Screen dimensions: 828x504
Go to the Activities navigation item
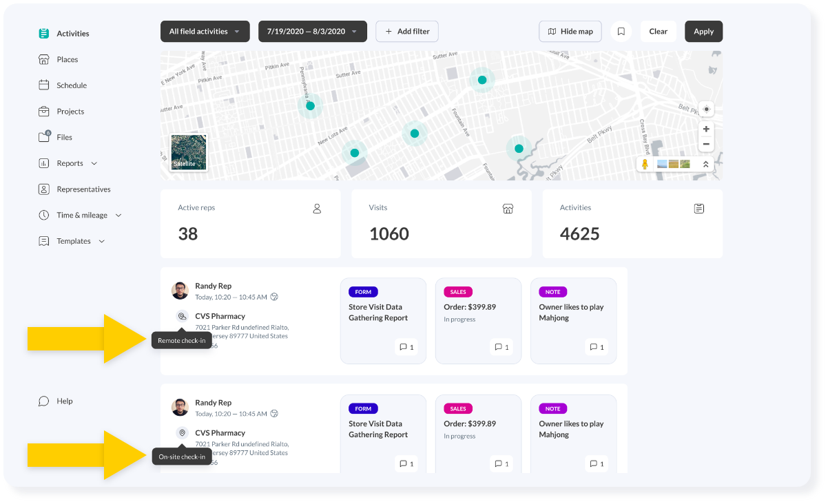tap(43, 33)
